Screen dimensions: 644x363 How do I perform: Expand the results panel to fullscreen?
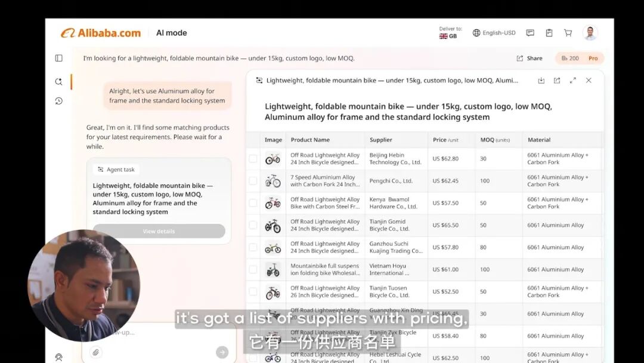[572, 80]
